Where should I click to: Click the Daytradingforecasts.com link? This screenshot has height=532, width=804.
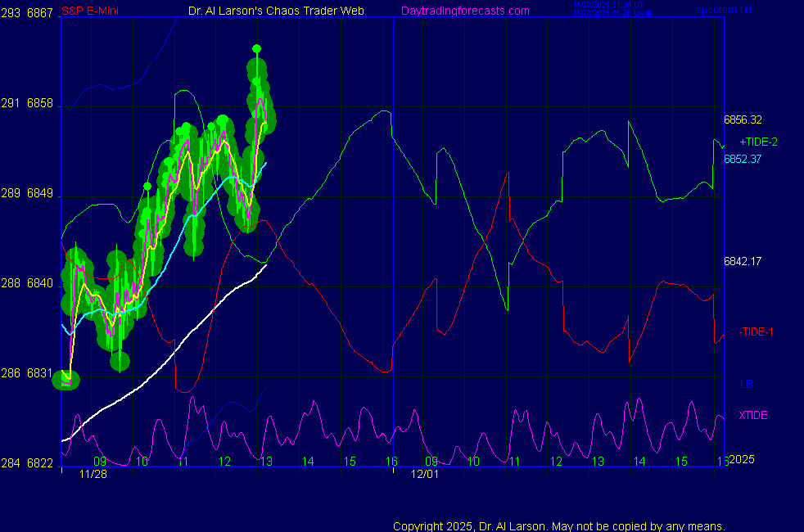(x=464, y=11)
